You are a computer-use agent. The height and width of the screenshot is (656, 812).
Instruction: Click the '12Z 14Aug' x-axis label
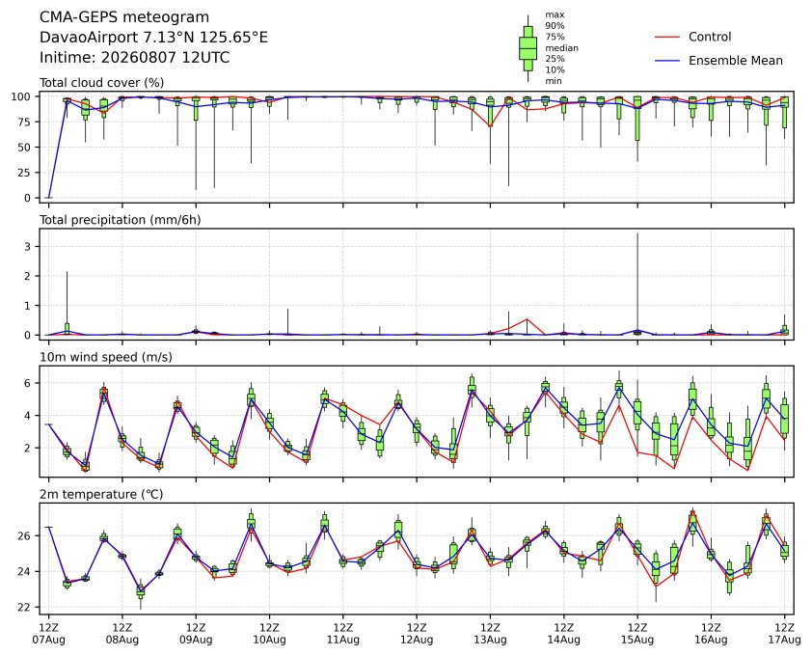(x=563, y=634)
